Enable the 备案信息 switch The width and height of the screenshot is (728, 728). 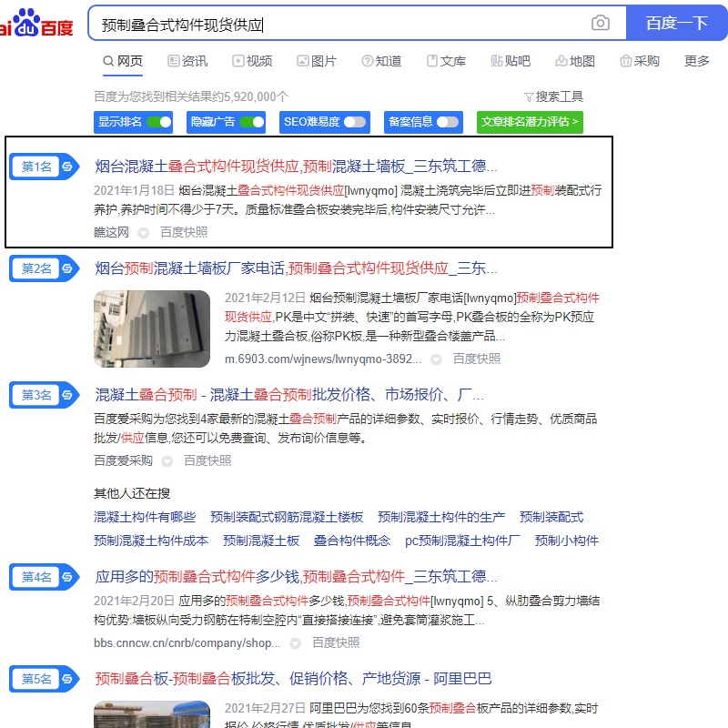[448, 122]
